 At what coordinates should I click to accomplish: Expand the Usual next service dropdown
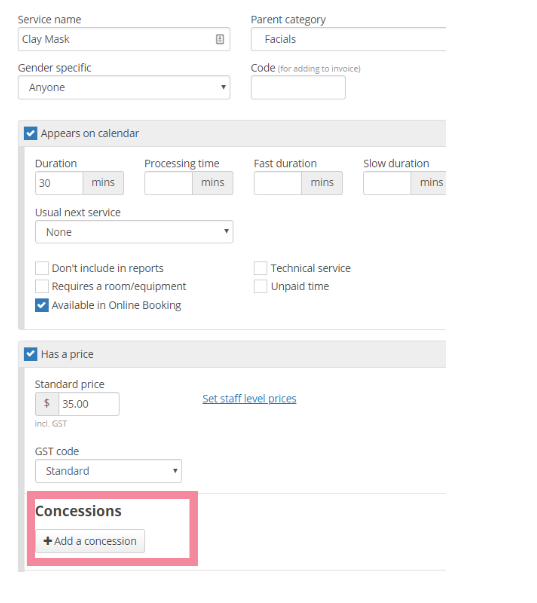point(134,232)
